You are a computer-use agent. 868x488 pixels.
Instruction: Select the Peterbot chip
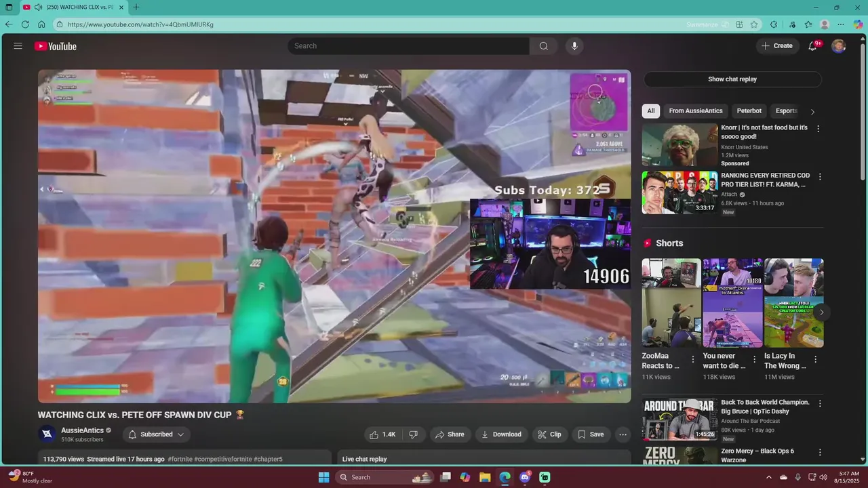[x=749, y=111]
